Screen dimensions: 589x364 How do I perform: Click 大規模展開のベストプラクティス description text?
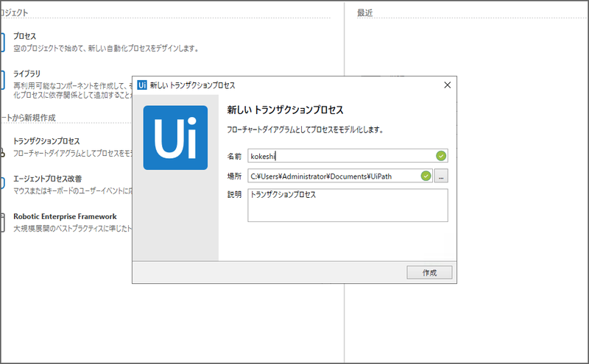tap(72, 229)
